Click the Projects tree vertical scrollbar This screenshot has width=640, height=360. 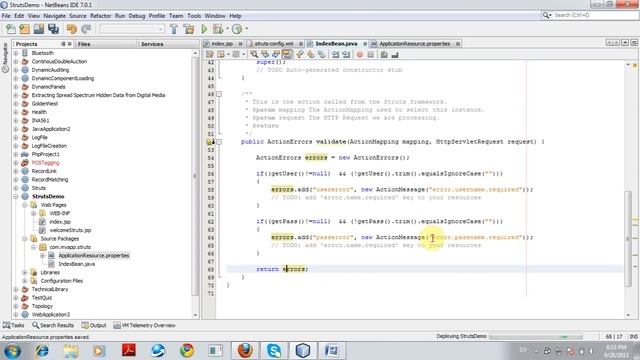pyautogui.click(x=195, y=184)
